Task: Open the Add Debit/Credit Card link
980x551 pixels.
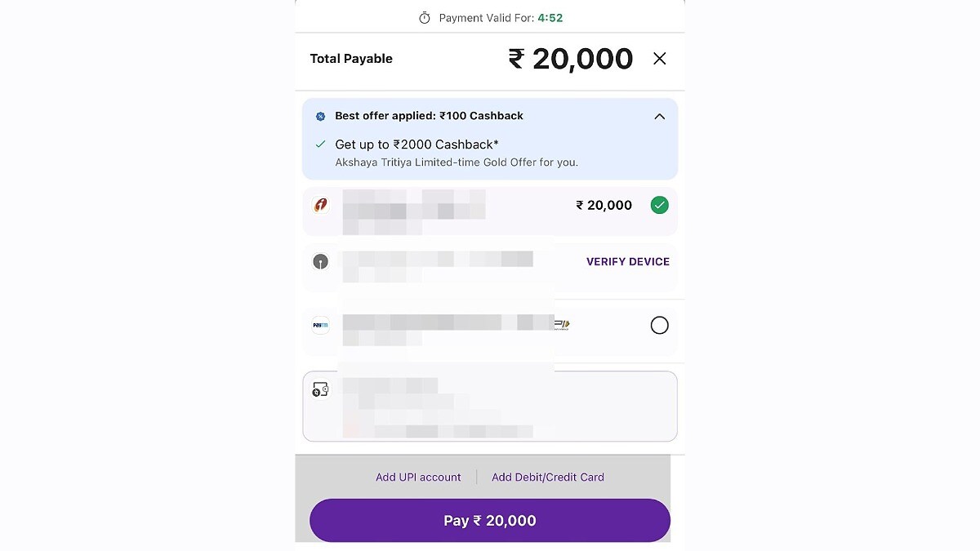Action: pos(548,478)
